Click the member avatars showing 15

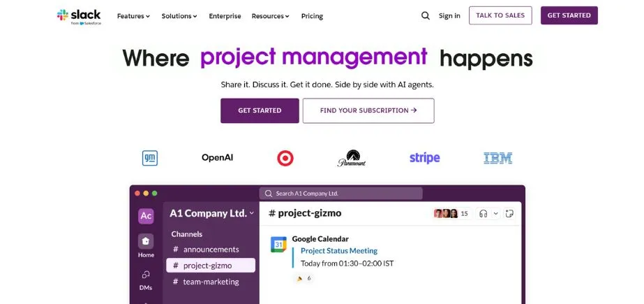tap(451, 214)
